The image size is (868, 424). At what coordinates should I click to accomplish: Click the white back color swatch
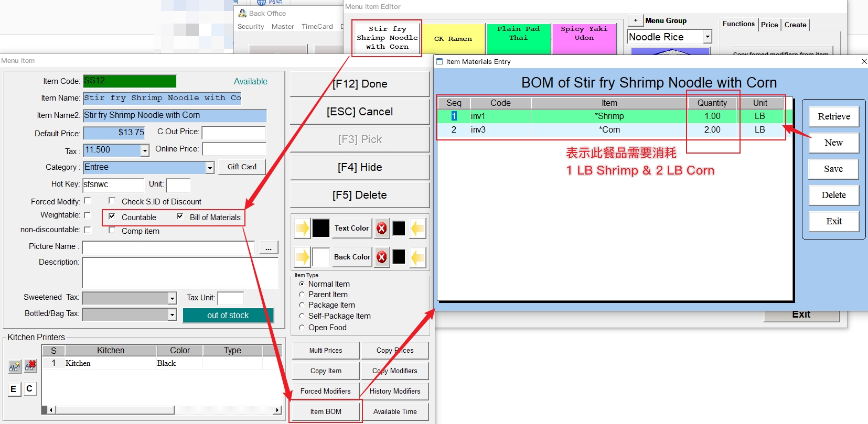321,257
